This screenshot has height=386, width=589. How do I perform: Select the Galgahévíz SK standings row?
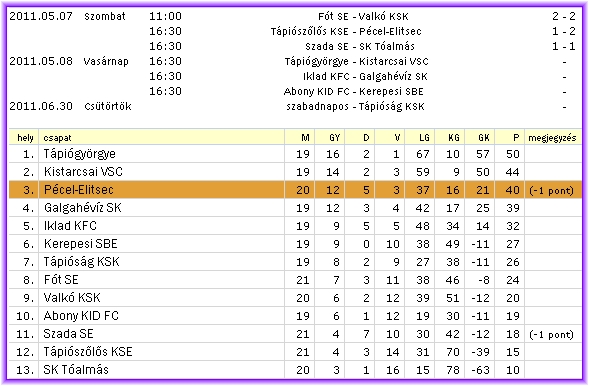pyautogui.click(x=295, y=208)
